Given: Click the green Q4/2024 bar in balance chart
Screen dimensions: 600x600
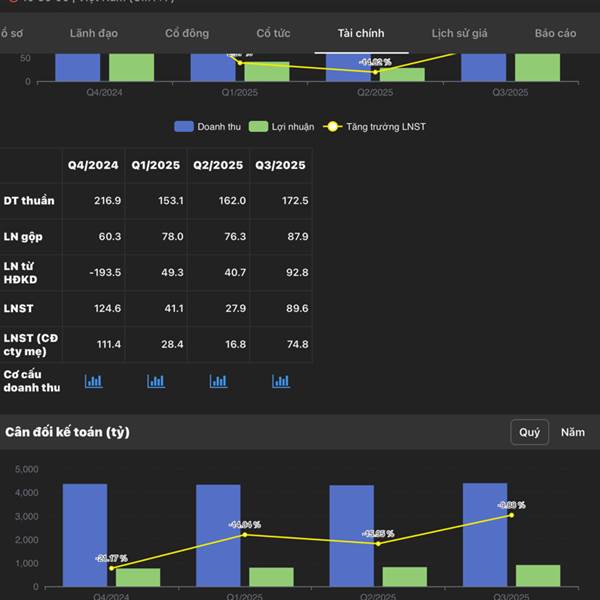Looking at the screenshot, I should pos(138,577).
